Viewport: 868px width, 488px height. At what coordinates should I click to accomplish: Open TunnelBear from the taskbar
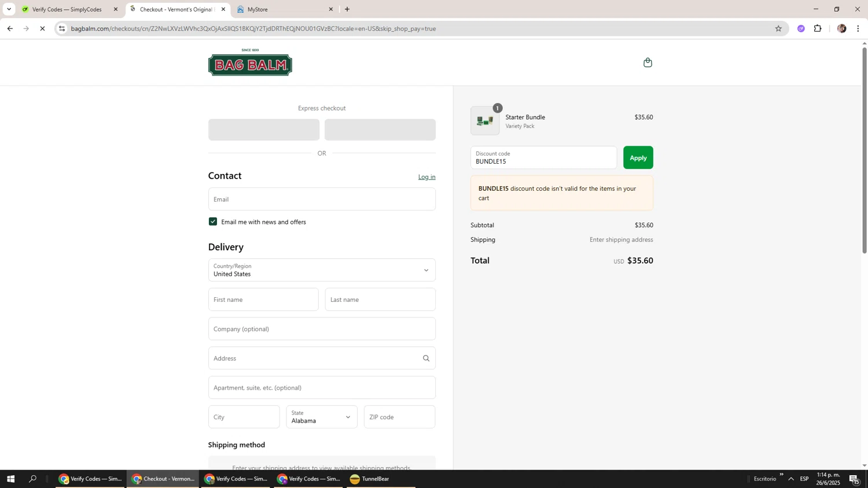381,479
